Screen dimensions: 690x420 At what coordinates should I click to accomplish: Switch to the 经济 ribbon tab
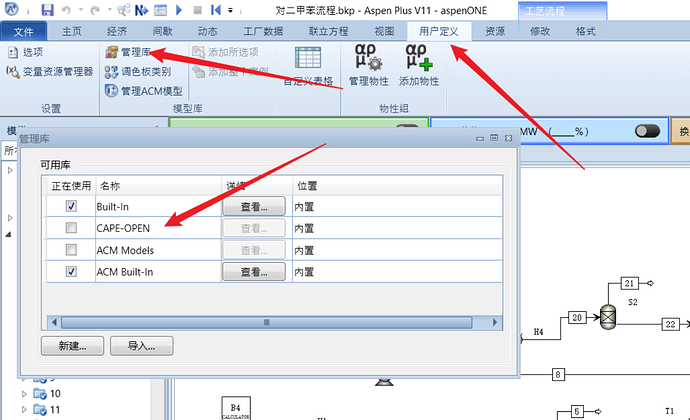tap(117, 31)
